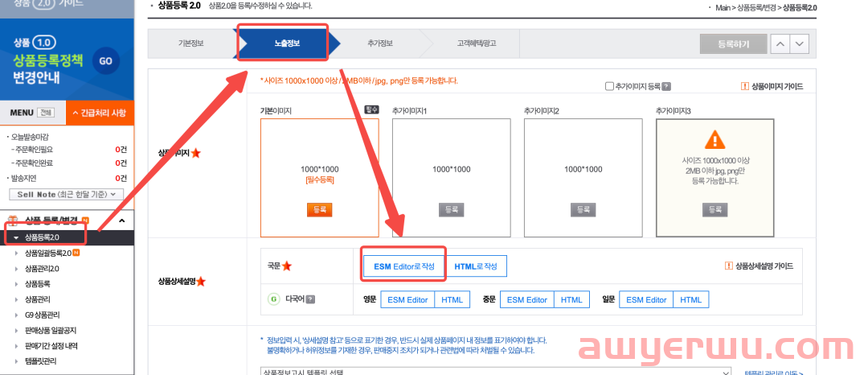
Task: Switch to the 기본정보 step tab
Action: click(x=191, y=43)
